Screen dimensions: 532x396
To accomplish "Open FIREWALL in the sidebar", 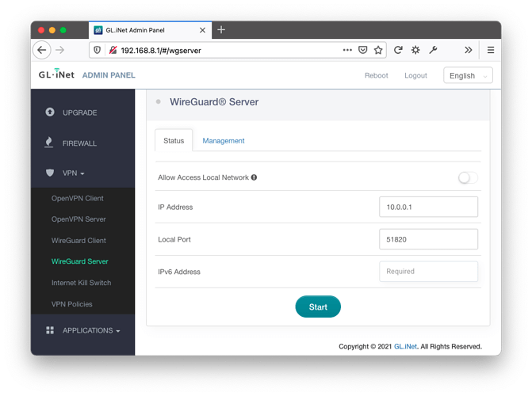I will [79, 143].
